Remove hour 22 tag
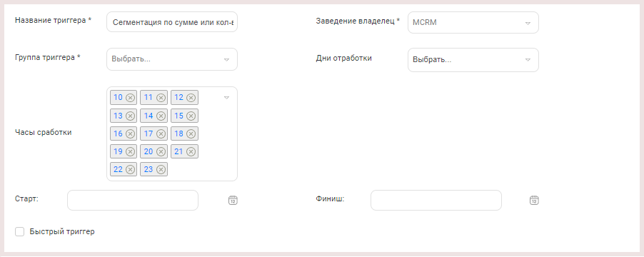 [130, 169]
